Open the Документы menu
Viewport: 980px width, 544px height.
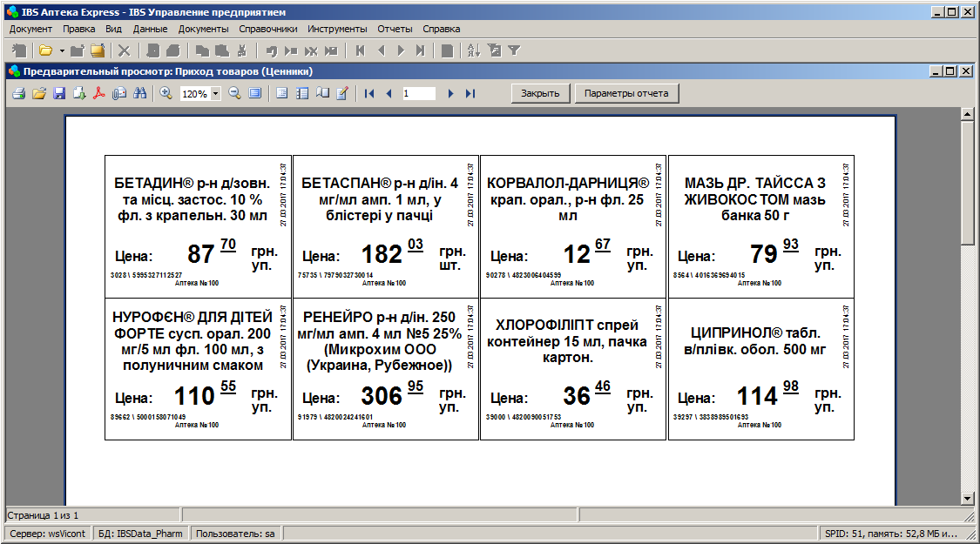pyautogui.click(x=203, y=29)
